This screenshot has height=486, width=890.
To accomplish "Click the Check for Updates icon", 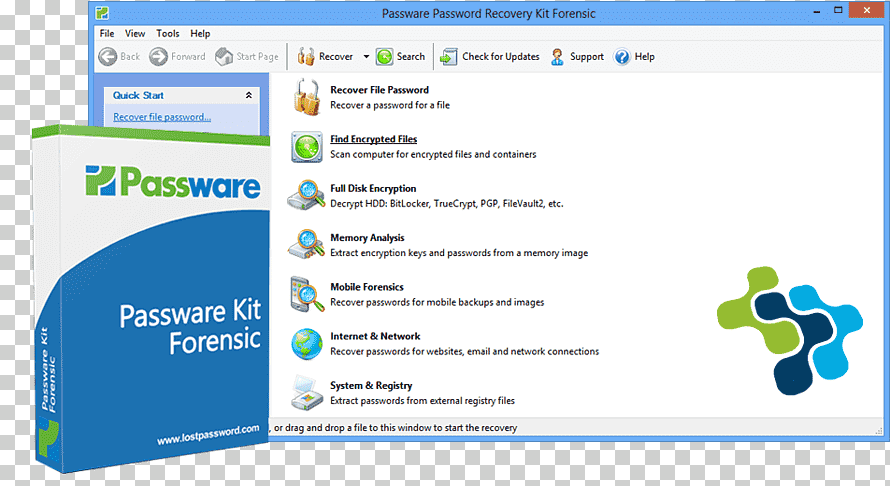I will (x=449, y=57).
